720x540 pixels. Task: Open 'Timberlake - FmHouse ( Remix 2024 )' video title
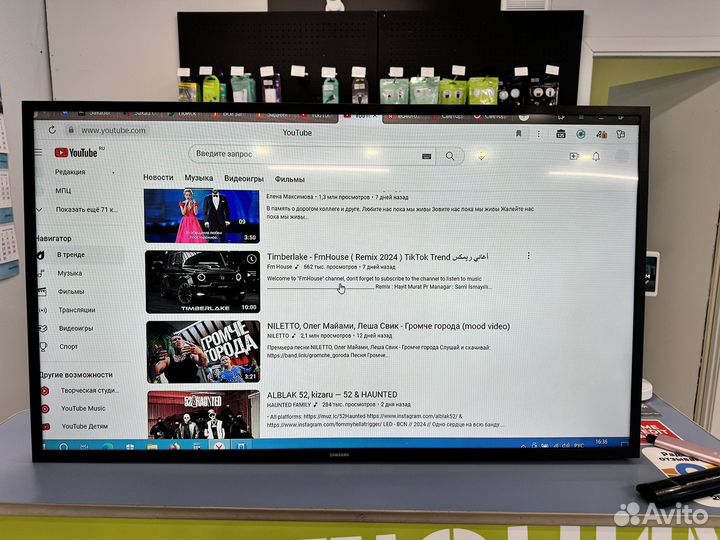pyautogui.click(x=377, y=257)
